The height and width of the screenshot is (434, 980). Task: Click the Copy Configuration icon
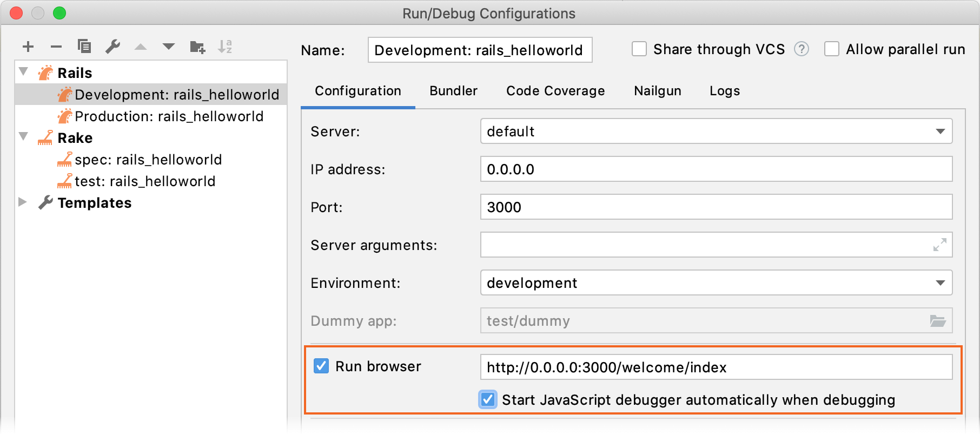(84, 47)
